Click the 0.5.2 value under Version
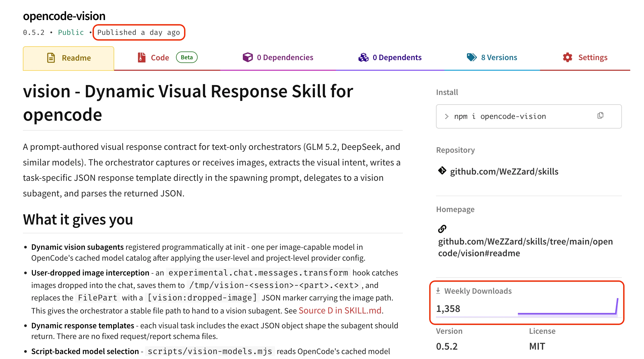Screen dimensions: 644x359 pos(447,346)
